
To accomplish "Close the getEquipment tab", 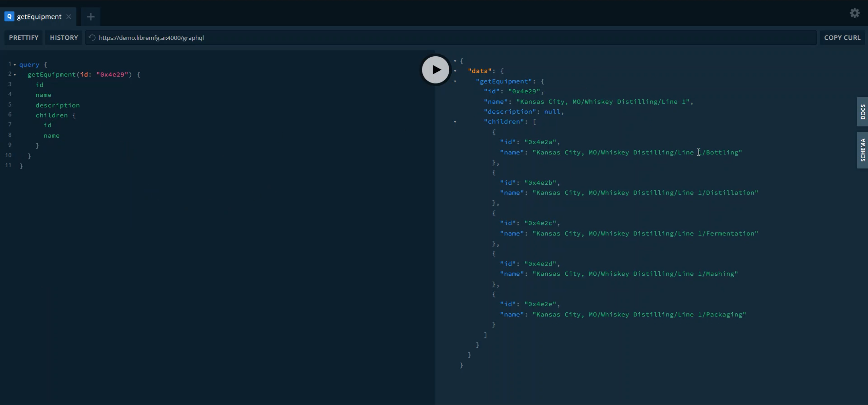I will click(69, 16).
